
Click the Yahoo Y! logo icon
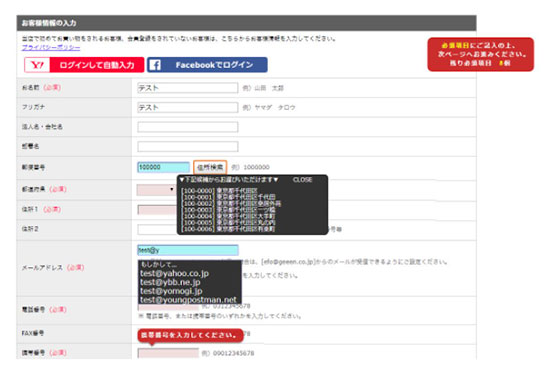click(x=37, y=65)
